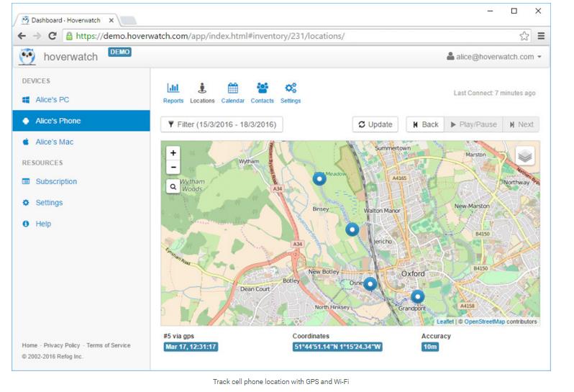Screen dimensions: 574x392
Task: Click the green padlock security icon
Action: click(x=69, y=36)
